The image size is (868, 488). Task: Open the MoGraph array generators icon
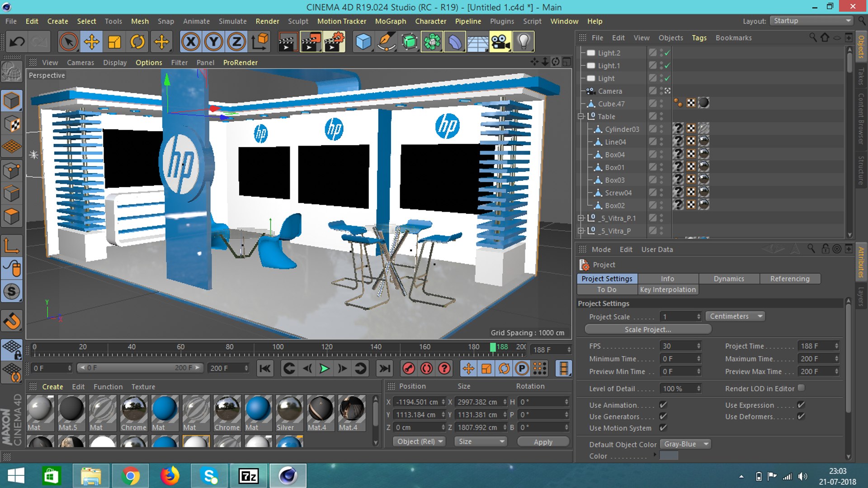coord(432,42)
